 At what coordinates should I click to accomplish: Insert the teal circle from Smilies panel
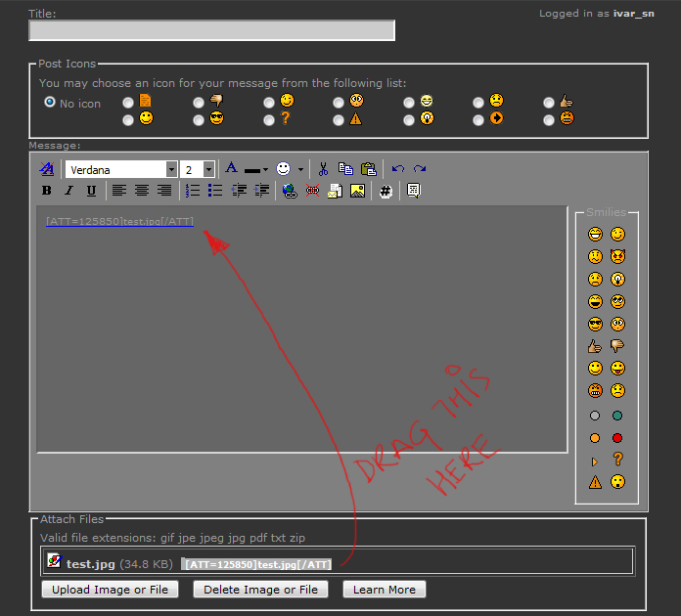617,416
